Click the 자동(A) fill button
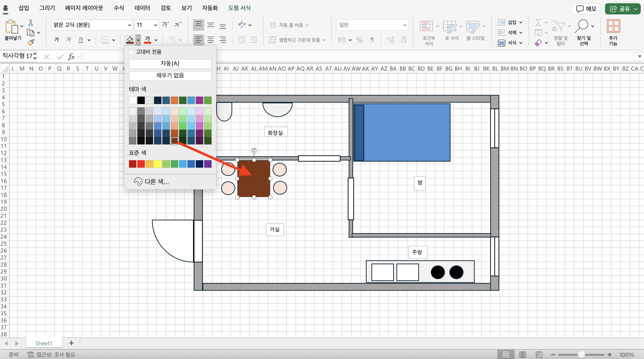 coord(170,64)
